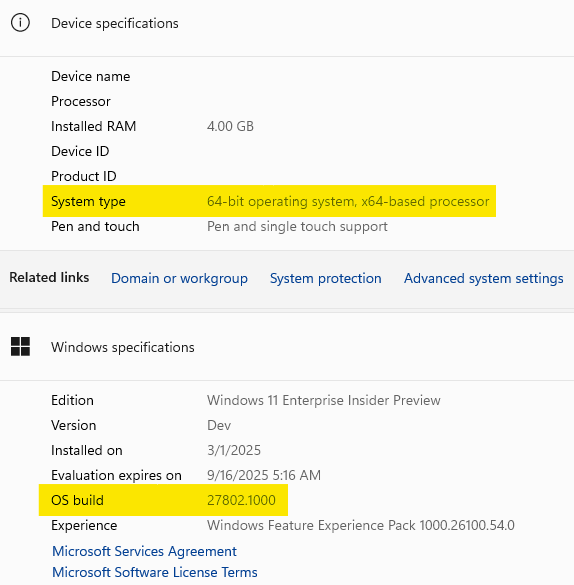Click the Version value Dev

click(219, 425)
